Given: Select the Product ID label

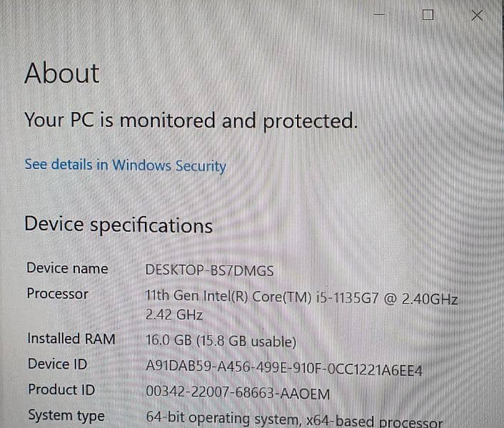Looking at the screenshot, I should (x=61, y=389).
